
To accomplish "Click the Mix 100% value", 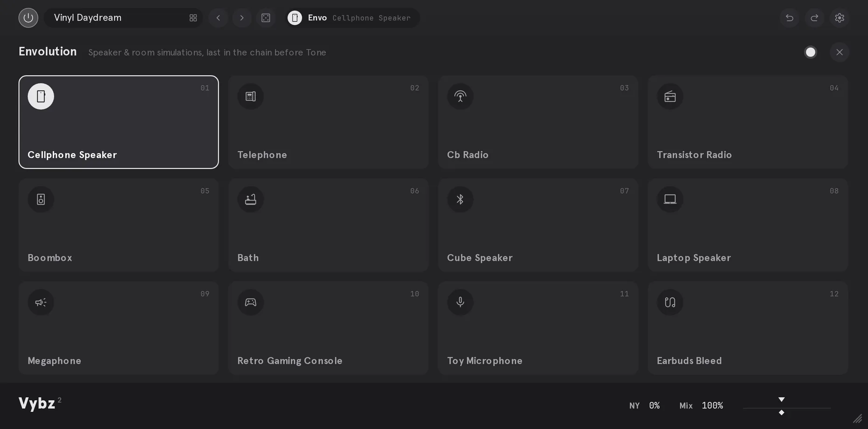I will [712, 406].
